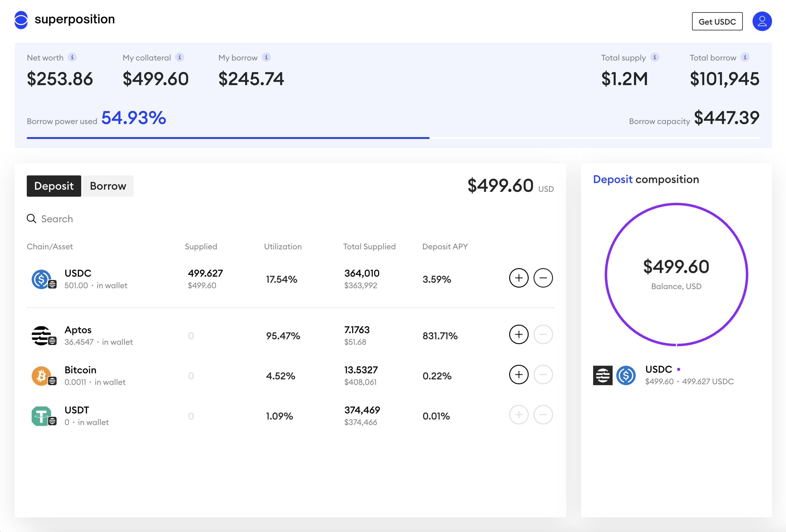Open the user profile avatar
786x532 pixels.
[x=762, y=21]
